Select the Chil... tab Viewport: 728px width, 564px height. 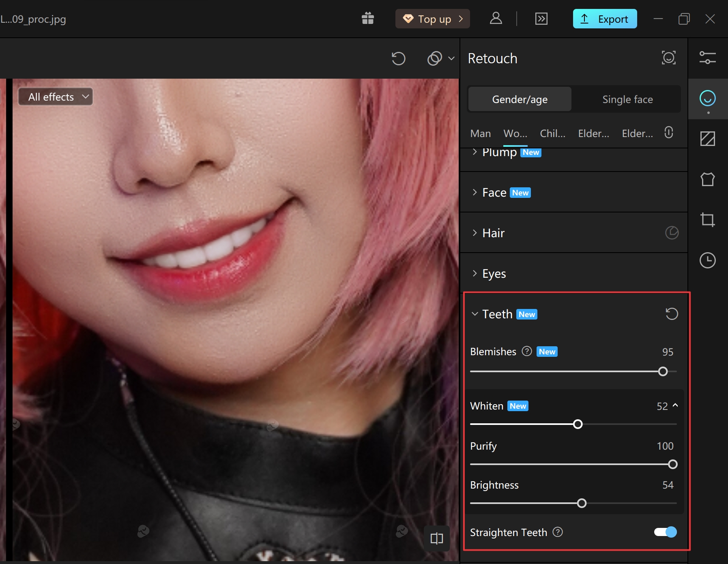pyautogui.click(x=552, y=133)
